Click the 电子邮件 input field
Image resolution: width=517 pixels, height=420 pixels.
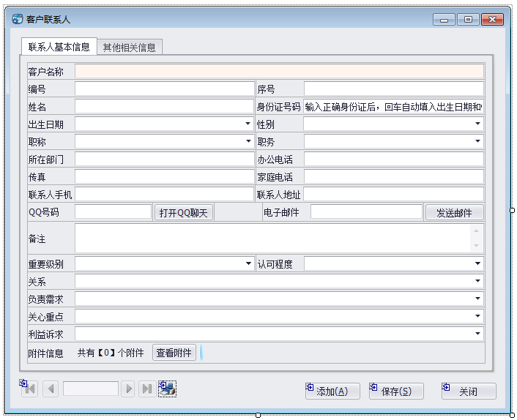click(366, 211)
